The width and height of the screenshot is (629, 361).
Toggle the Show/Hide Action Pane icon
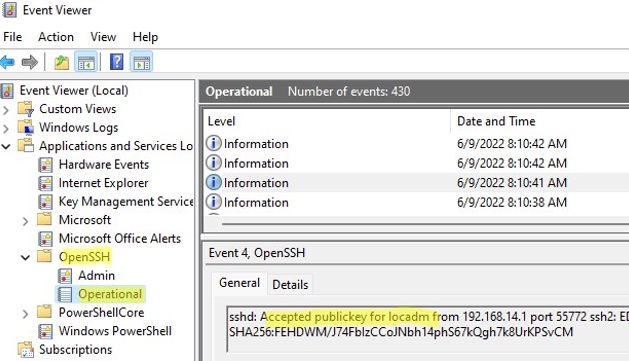[x=142, y=63]
